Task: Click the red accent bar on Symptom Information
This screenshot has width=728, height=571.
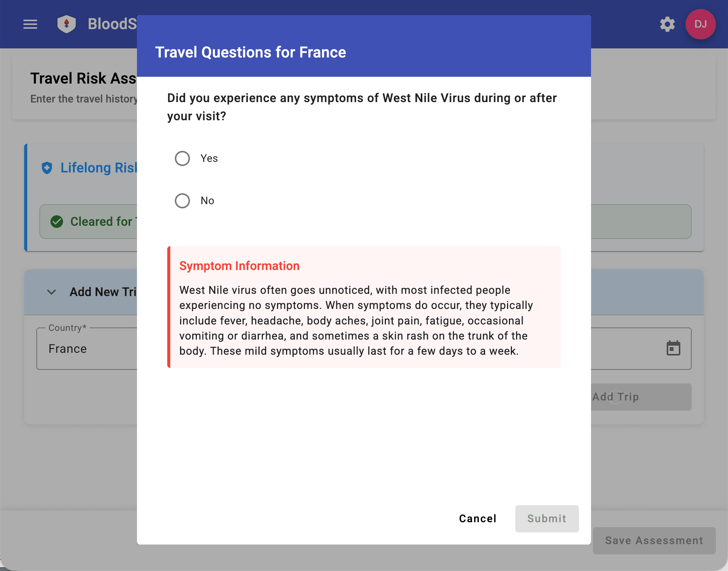Action: [169, 307]
